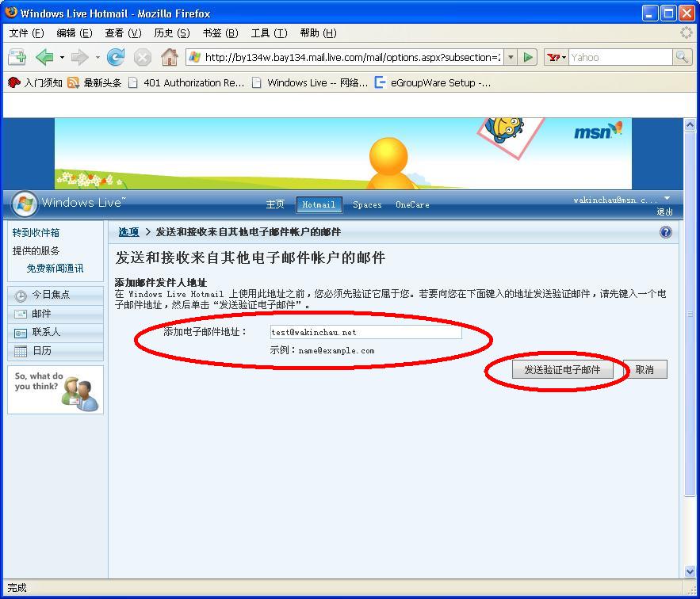700x599 pixels.
Task: Open the 401 Authorization bookmark
Action: [186, 82]
